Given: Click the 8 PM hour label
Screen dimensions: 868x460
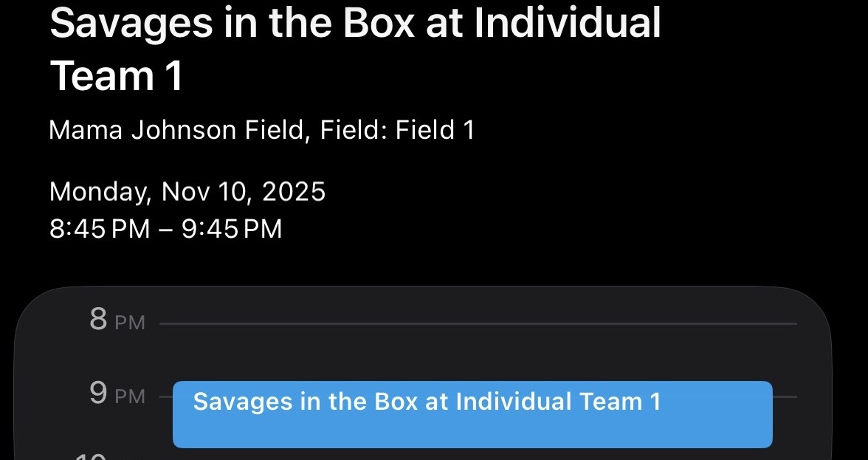Looking at the screenshot, I should 117,322.
